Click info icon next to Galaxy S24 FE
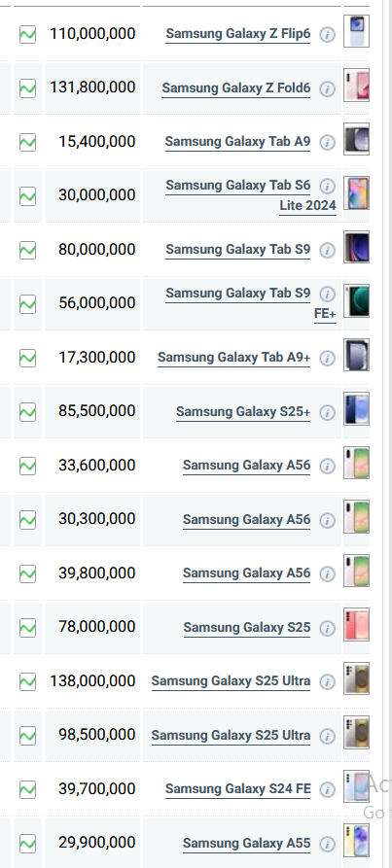Screen dimensions: 392x868 [x=327, y=789]
